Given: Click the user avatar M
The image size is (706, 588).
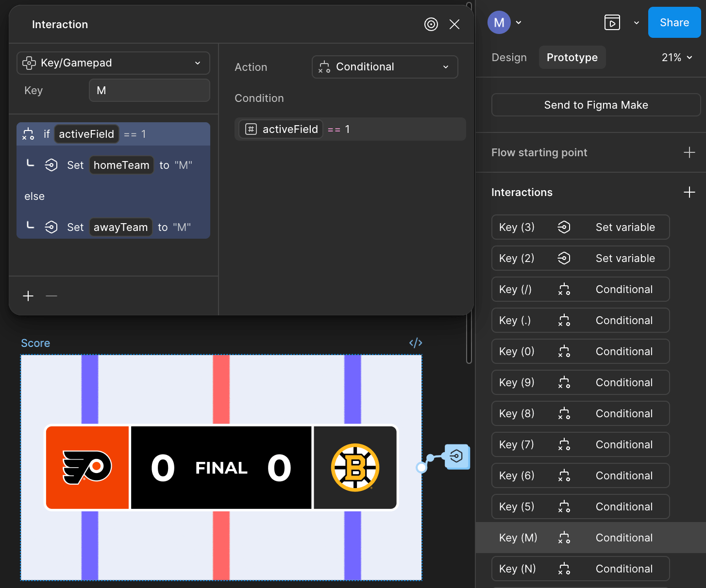Looking at the screenshot, I should (x=499, y=22).
